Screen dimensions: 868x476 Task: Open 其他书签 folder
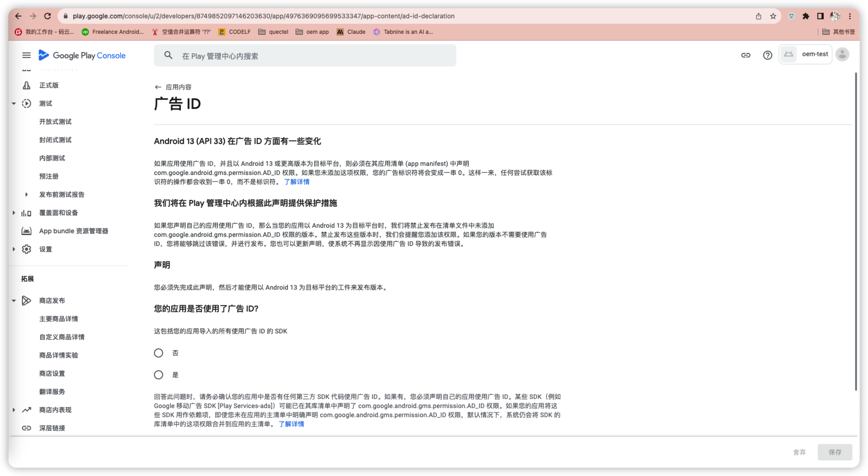click(838, 32)
